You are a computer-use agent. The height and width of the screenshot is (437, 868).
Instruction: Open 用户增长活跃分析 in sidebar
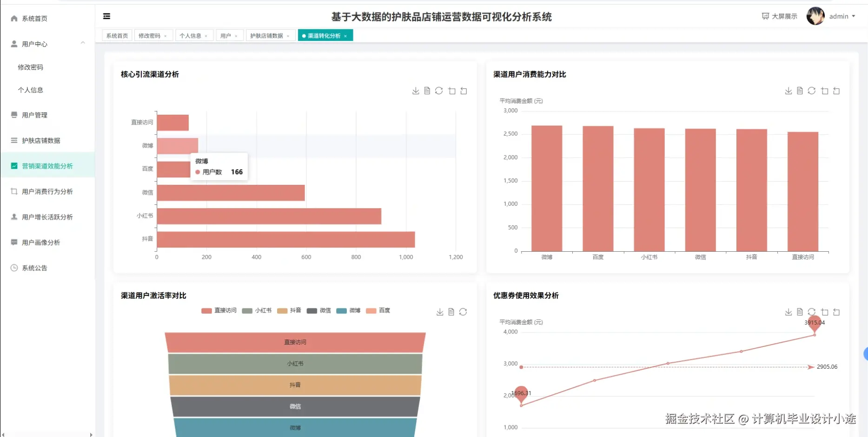point(47,217)
